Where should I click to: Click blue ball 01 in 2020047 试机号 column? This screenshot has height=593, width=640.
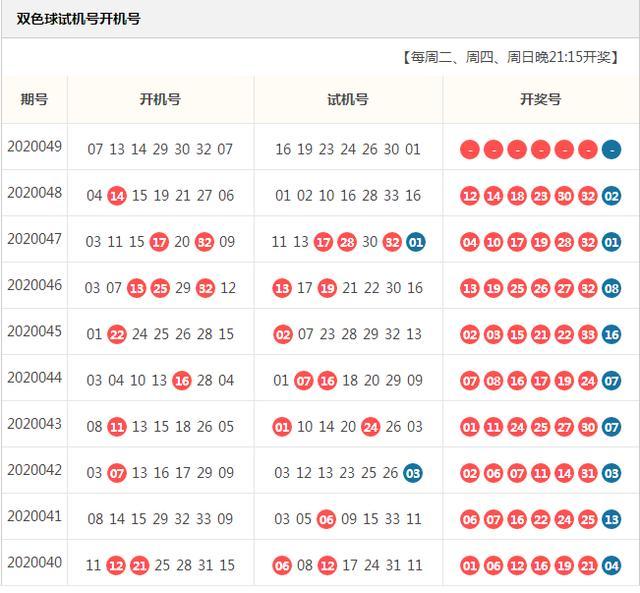416,242
